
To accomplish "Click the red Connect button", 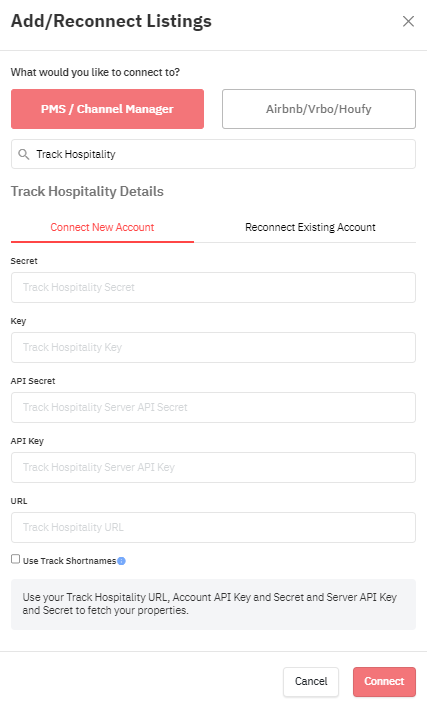I will 384,682.
